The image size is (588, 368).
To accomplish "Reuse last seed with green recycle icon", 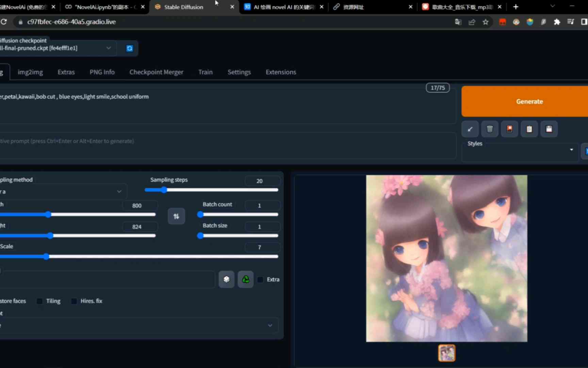I will click(245, 280).
